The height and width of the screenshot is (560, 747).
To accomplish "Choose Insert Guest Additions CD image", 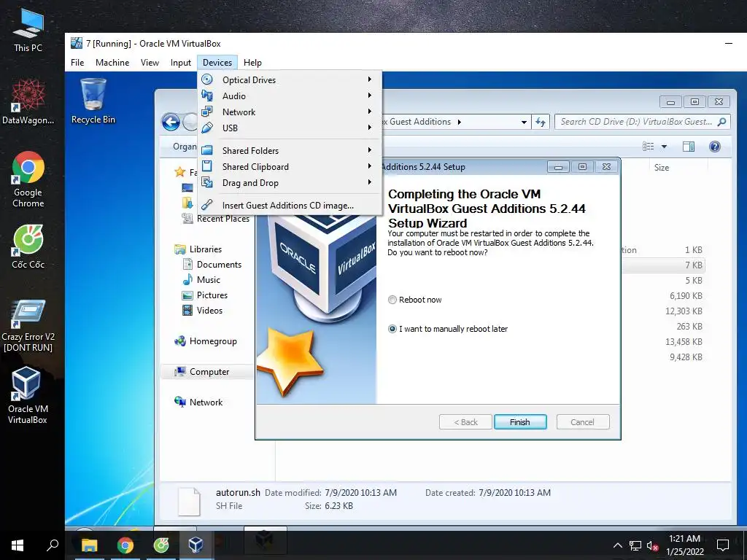I will [289, 205].
